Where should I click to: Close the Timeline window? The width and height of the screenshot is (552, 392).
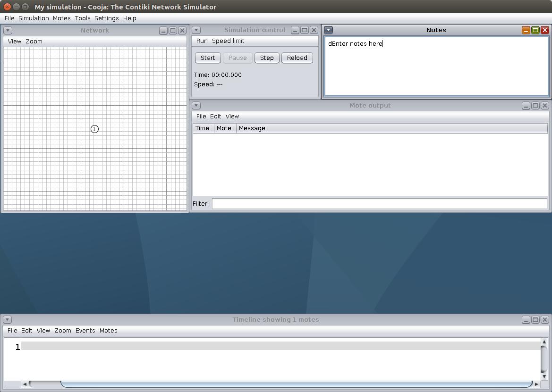coord(544,319)
